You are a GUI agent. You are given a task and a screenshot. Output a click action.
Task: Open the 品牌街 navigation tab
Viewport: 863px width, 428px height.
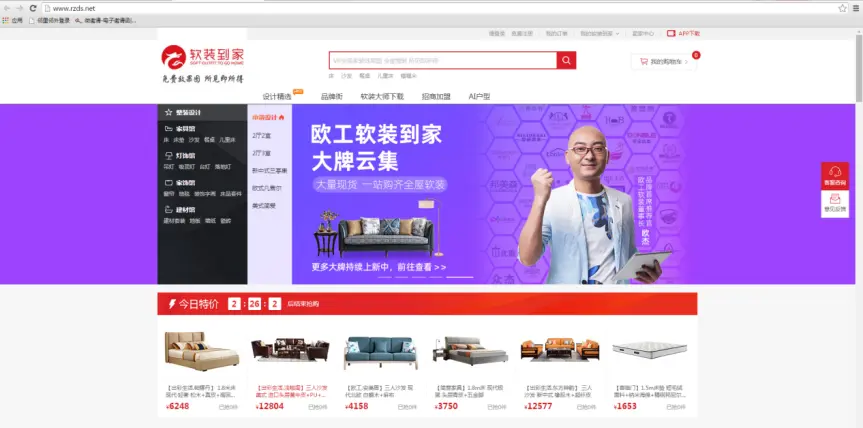[x=332, y=96]
